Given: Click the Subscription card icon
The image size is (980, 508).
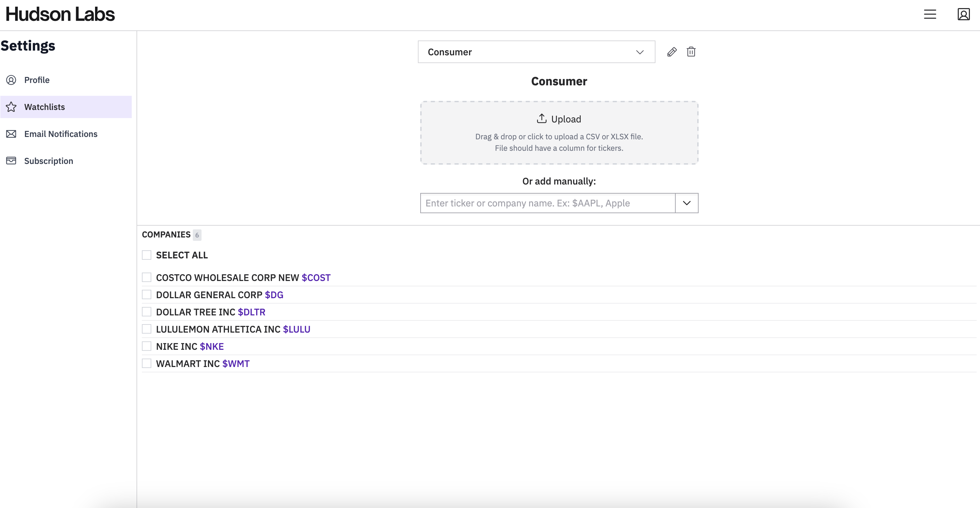Looking at the screenshot, I should pos(11,161).
